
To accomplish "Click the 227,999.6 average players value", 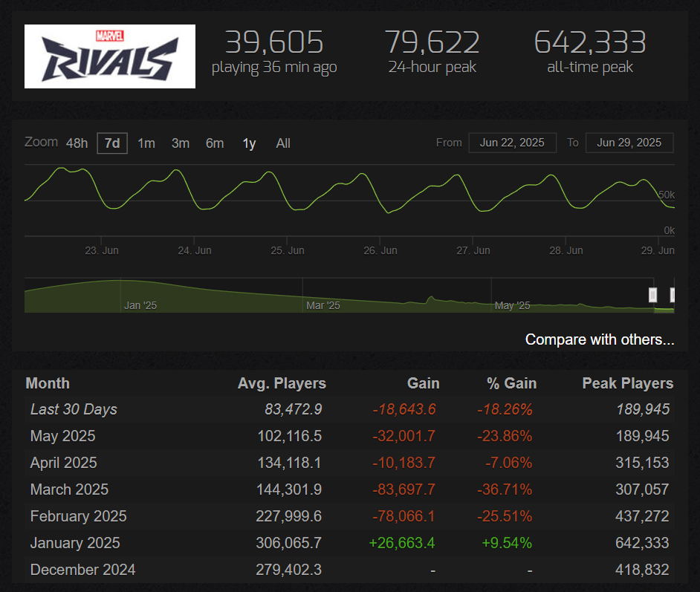I will [x=289, y=516].
